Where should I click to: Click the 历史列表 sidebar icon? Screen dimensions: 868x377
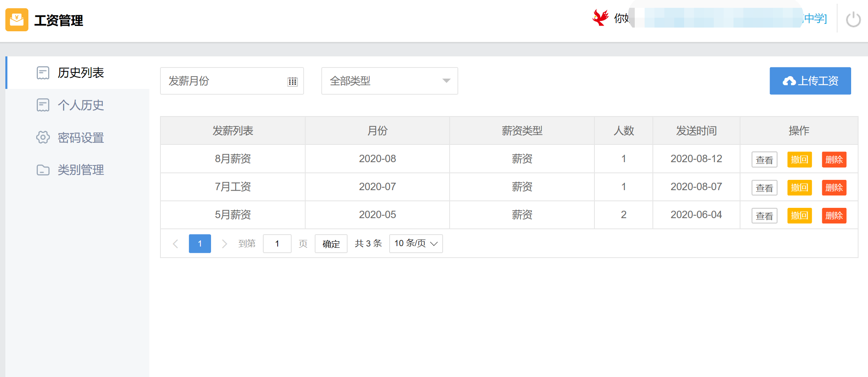pos(43,73)
